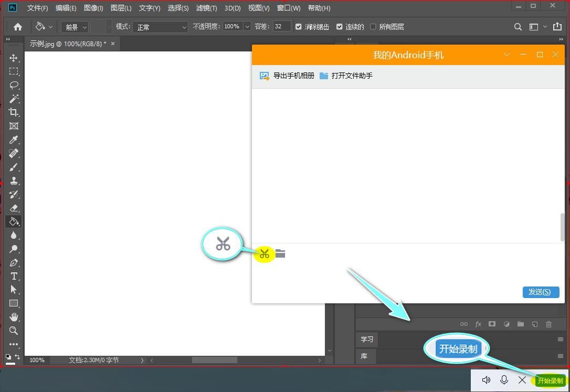Image resolution: width=570 pixels, height=392 pixels.
Task: Select the Magic Wand tool
Action: click(14, 99)
